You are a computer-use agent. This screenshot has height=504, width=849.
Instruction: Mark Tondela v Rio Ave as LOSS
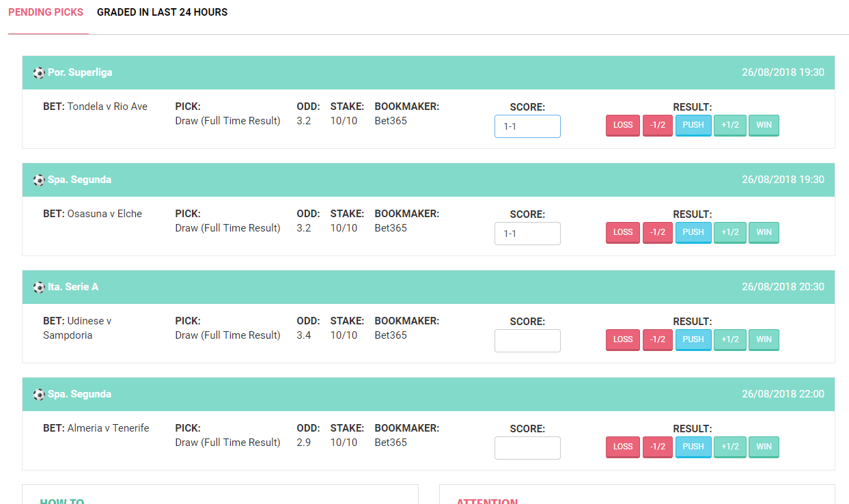click(x=622, y=126)
